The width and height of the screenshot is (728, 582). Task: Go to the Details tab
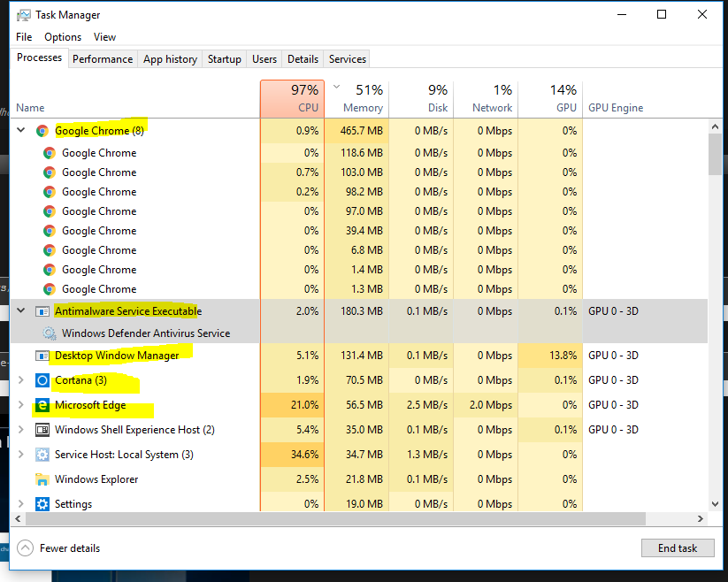[303, 59]
